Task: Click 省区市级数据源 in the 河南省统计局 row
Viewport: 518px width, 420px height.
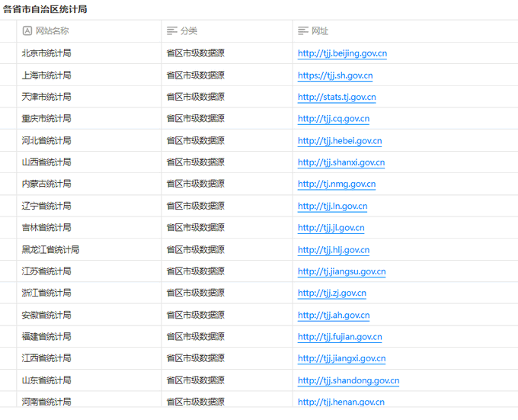Action: [x=196, y=402]
